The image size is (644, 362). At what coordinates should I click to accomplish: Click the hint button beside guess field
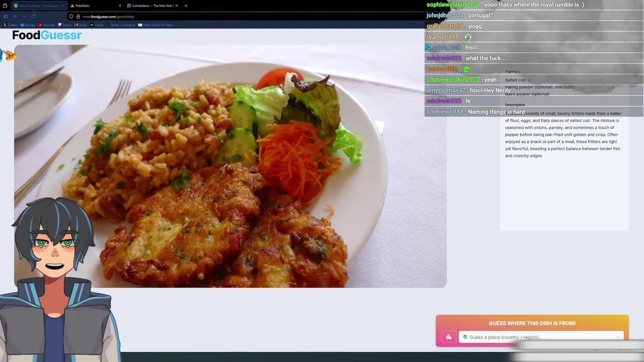(448, 337)
